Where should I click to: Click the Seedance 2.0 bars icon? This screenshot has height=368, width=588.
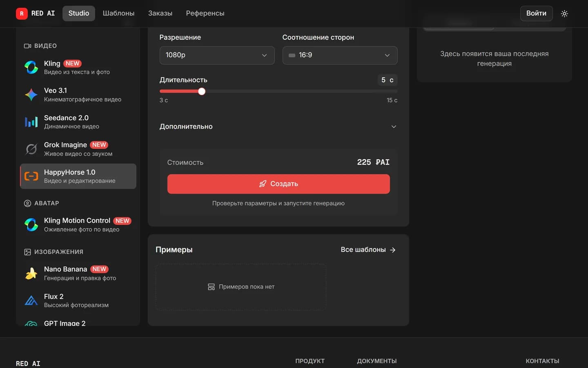click(x=31, y=122)
